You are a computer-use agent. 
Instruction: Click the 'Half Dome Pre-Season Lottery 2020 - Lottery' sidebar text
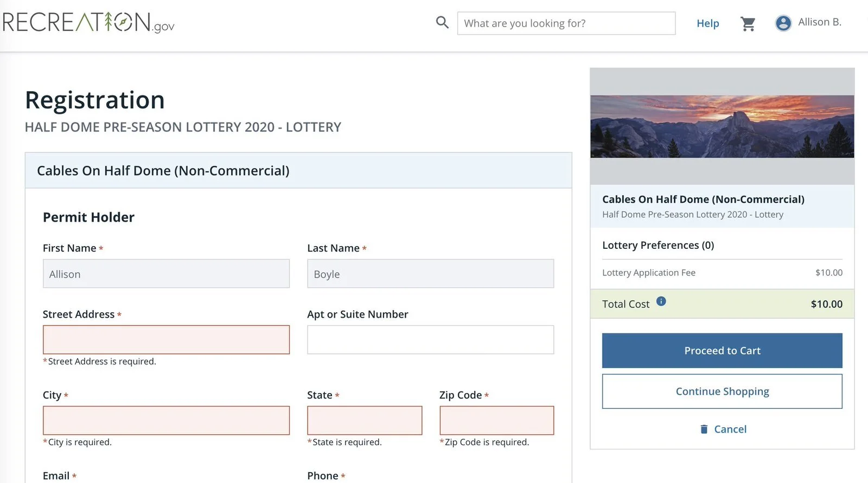pos(693,215)
